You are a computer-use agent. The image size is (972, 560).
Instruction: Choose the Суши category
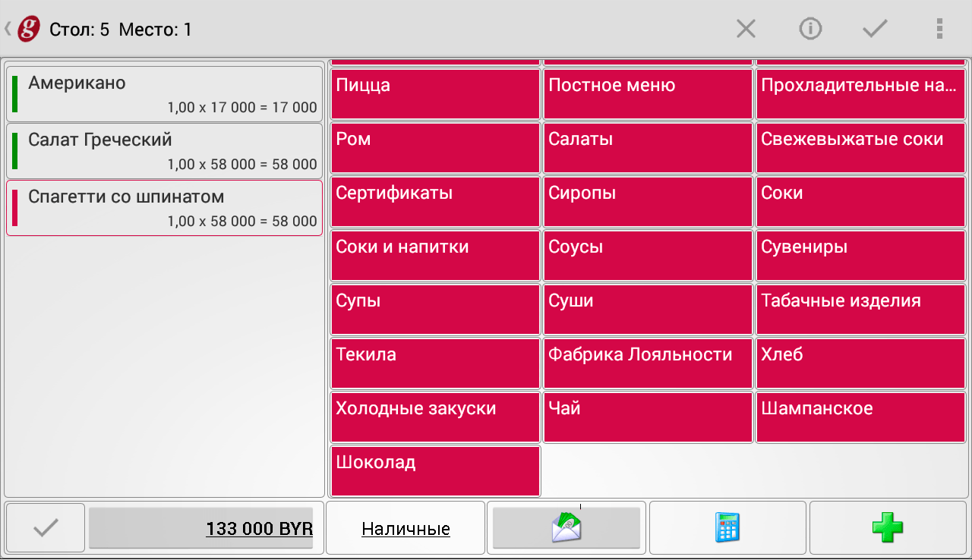click(x=648, y=310)
